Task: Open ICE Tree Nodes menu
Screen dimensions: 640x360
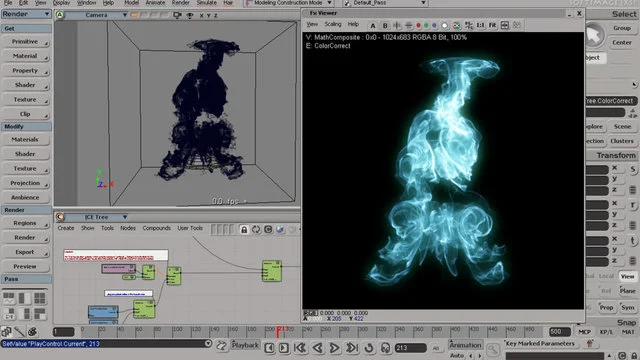Action: (x=128, y=228)
